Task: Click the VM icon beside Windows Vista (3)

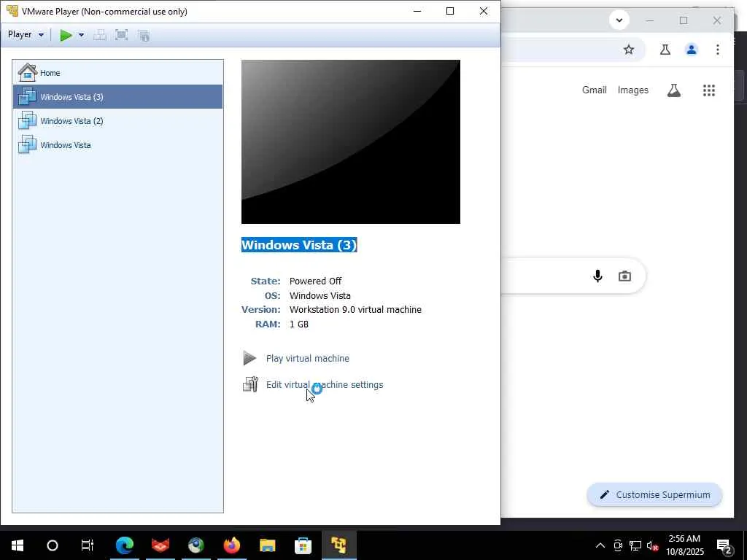Action: coord(27,96)
